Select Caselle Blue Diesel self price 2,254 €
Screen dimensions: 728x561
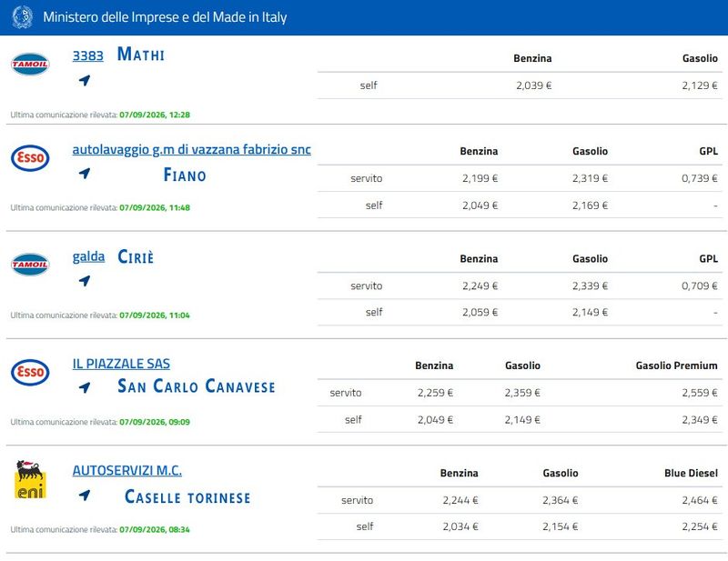700,526
